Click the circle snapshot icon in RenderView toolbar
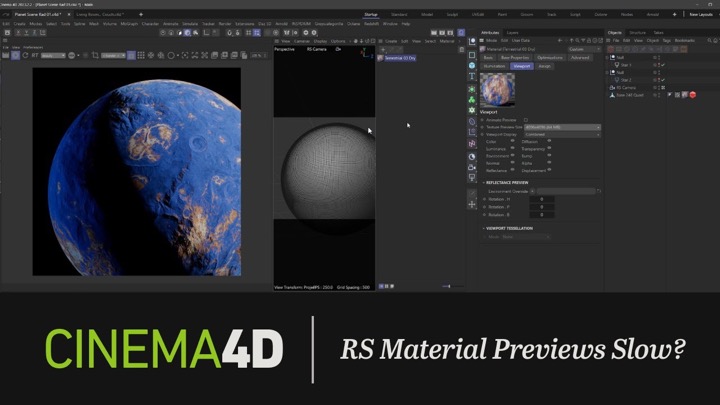The image size is (720, 405). click(x=171, y=55)
